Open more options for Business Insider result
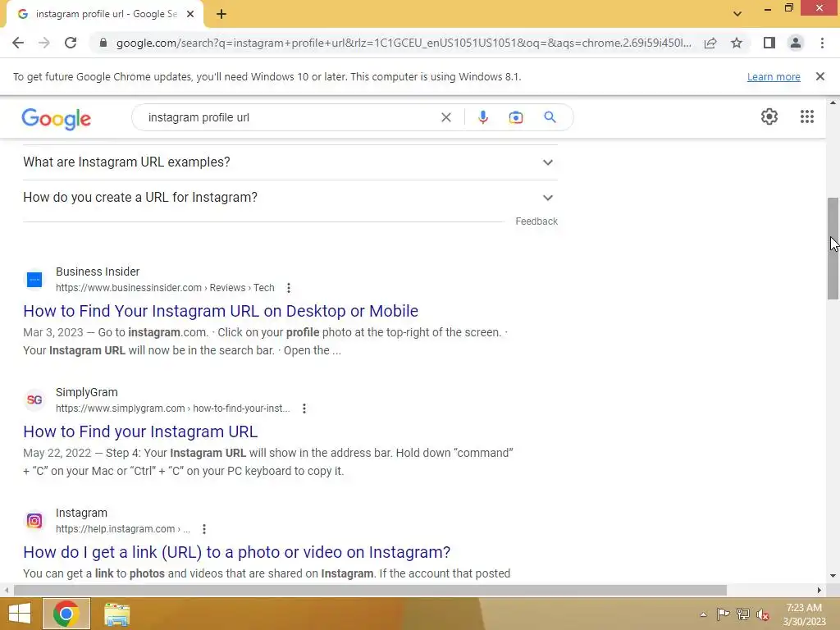This screenshot has width=840, height=630. (288, 288)
